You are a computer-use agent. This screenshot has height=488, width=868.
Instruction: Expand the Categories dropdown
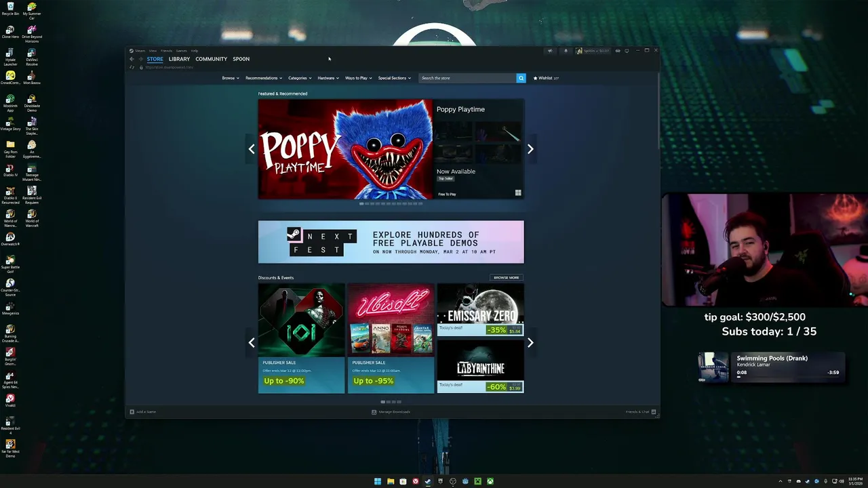[300, 78]
